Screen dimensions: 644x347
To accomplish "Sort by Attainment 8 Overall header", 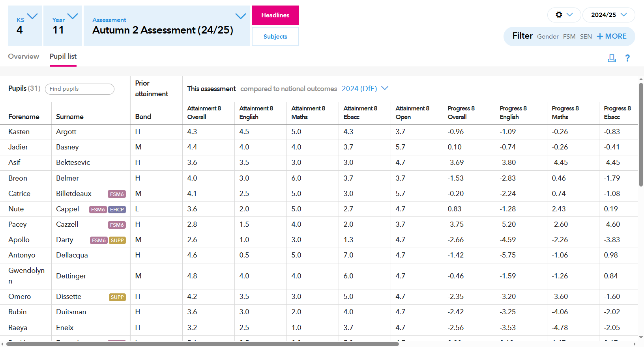I will 204,113.
